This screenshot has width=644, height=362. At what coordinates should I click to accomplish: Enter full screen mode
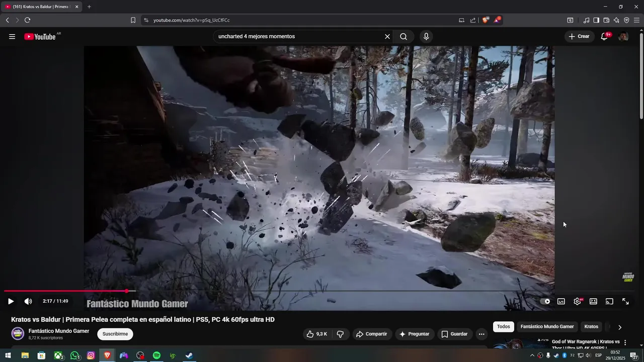[625, 302]
